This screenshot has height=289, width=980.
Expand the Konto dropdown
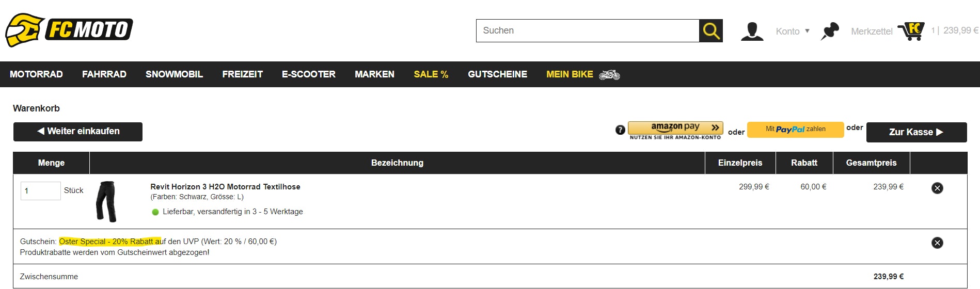[792, 31]
